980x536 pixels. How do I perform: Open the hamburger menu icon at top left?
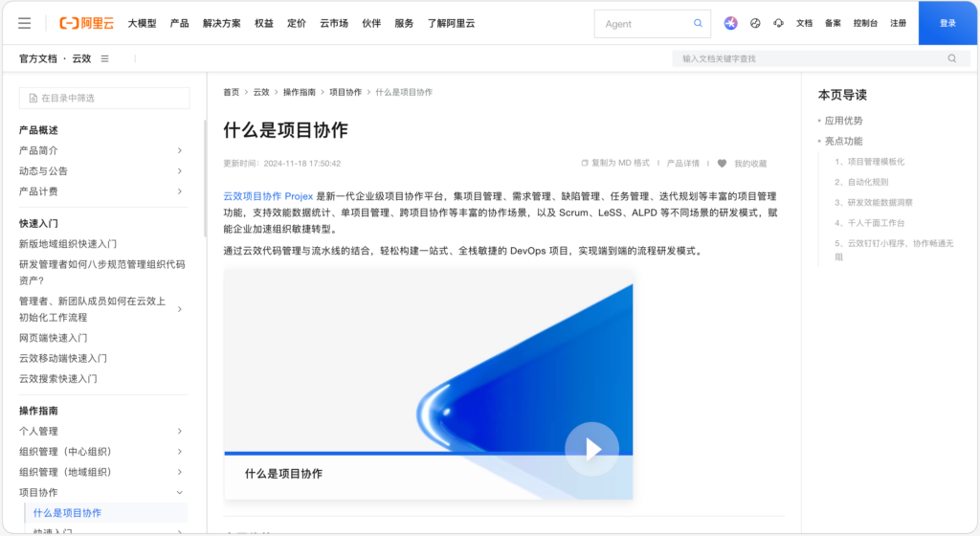[24, 24]
